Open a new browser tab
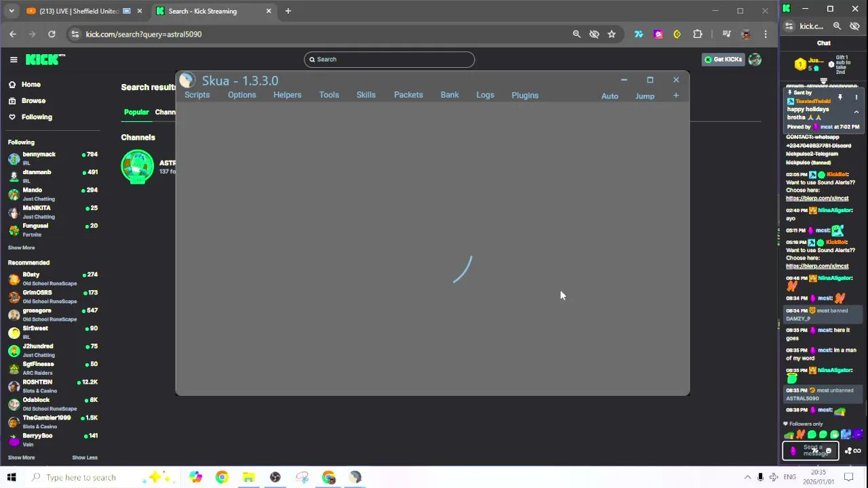This screenshot has height=488, width=868. (x=288, y=11)
